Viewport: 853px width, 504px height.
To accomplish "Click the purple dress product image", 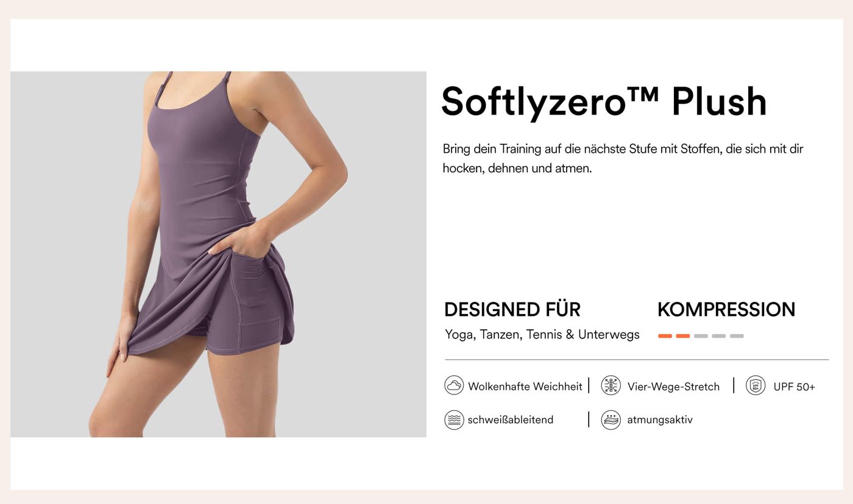I will pyautogui.click(x=218, y=254).
